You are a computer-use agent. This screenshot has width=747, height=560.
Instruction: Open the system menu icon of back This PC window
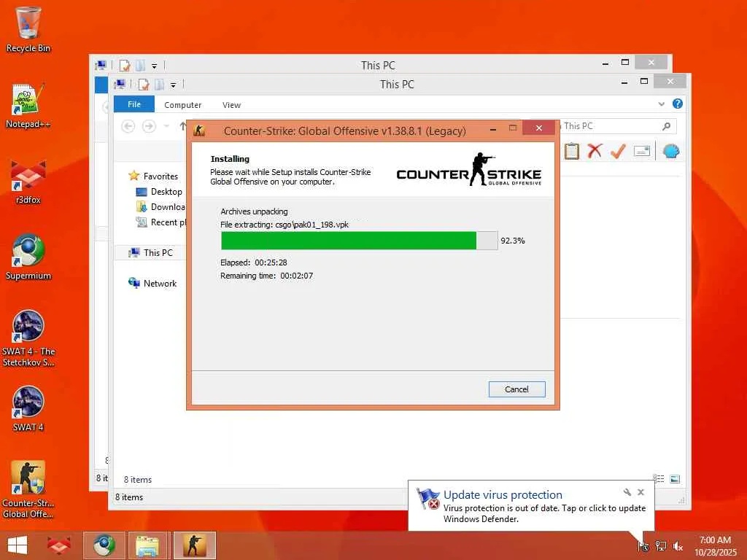tap(101, 65)
